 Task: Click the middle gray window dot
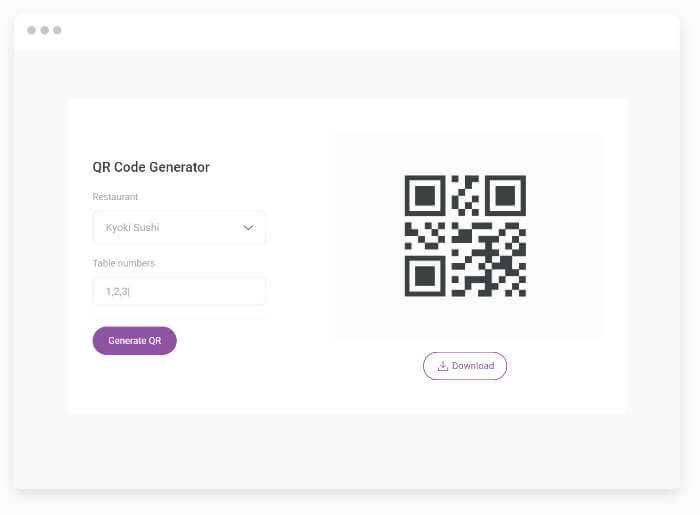45,30
